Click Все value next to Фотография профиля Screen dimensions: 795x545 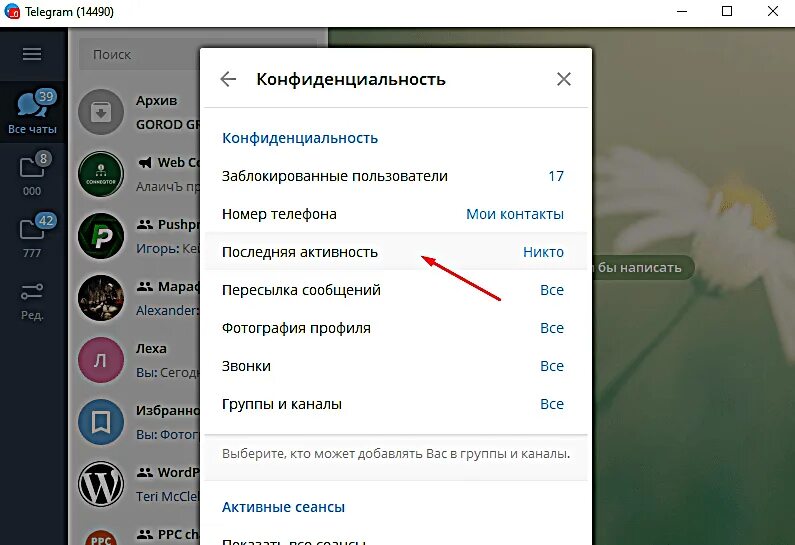[552, 328]
